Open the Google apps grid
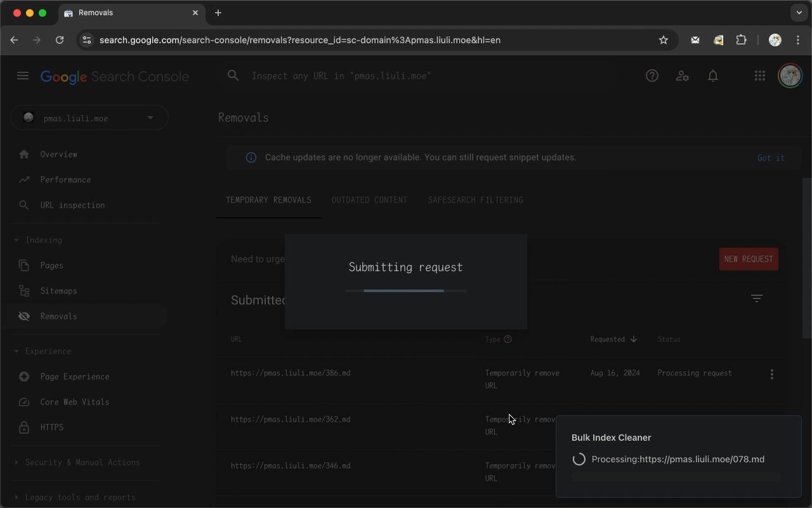812x508 pixels. [x=760, y=76]
